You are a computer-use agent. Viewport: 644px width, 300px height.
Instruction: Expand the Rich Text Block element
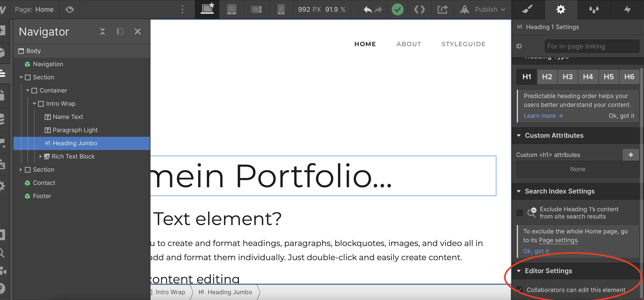coord(41,157)
